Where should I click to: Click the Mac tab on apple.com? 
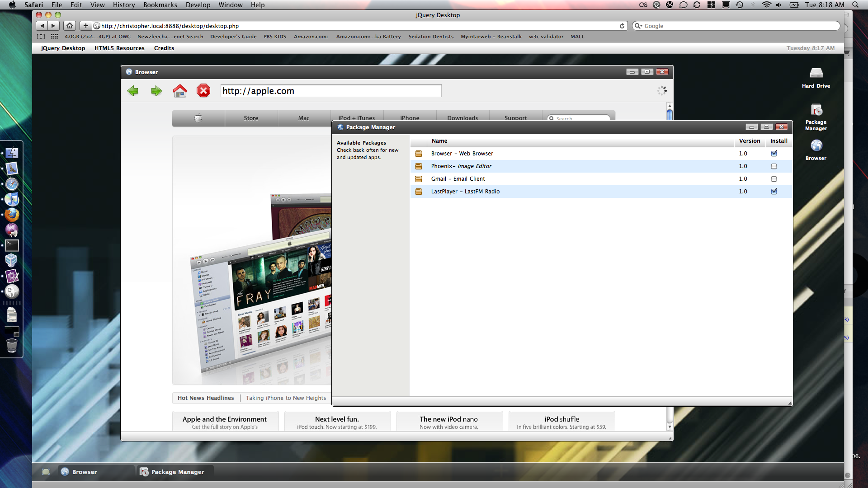tap(304, 118)
